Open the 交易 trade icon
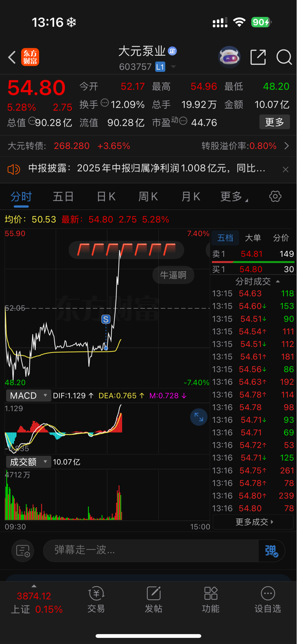This screenshot has height=644, width=297. coord(96,600)
